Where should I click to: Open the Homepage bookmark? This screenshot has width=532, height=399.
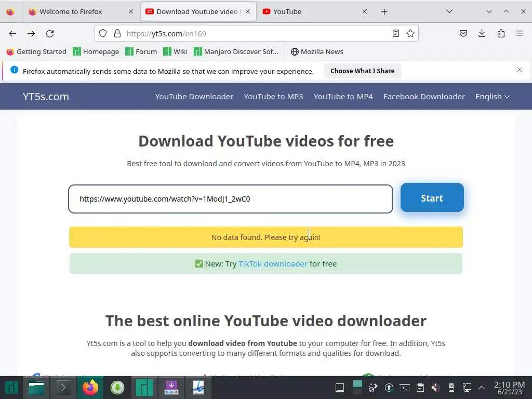point(96,51)
